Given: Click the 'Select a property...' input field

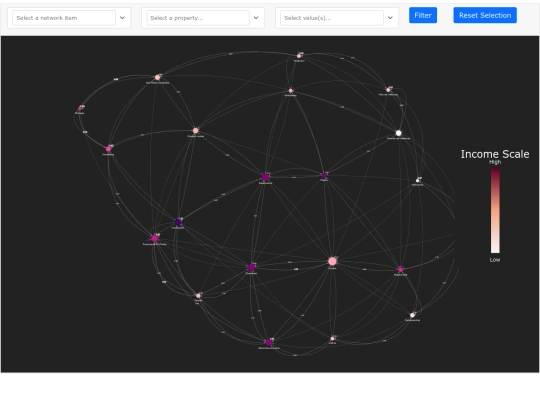Looking at the screenshot, I should coord(198,18).
